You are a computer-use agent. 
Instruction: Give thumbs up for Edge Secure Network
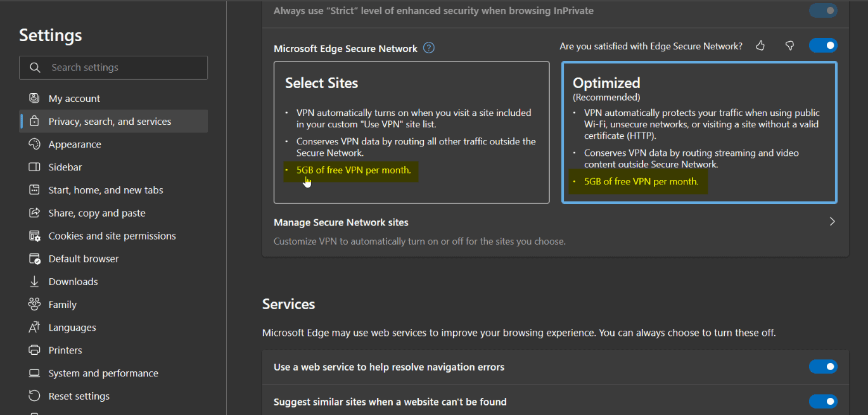point(760,46)
